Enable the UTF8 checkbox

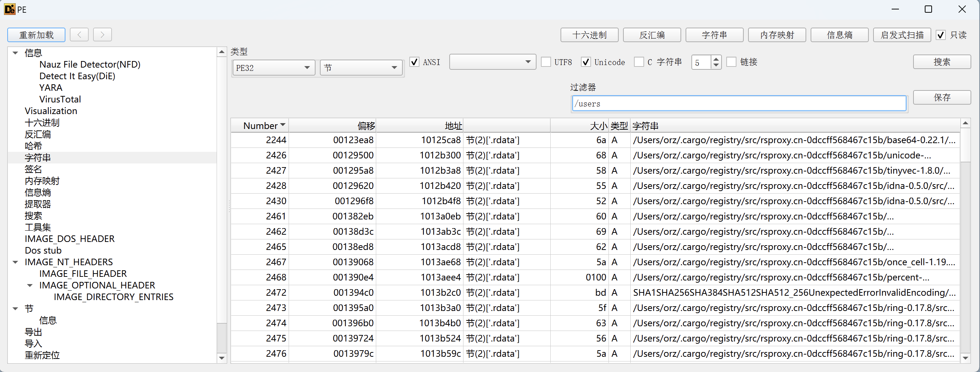click(546, 62)
